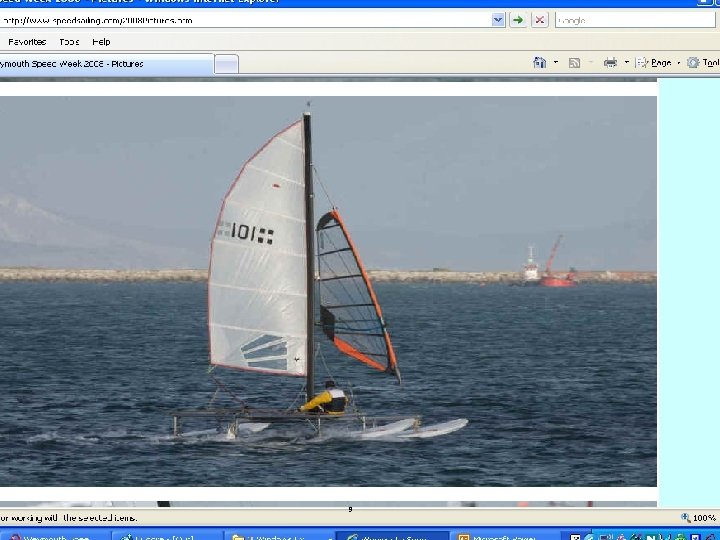This screenshot has height=540, width=720.
Task: Expand the Print options dropdown arrow
Action: tap(627, 62)
